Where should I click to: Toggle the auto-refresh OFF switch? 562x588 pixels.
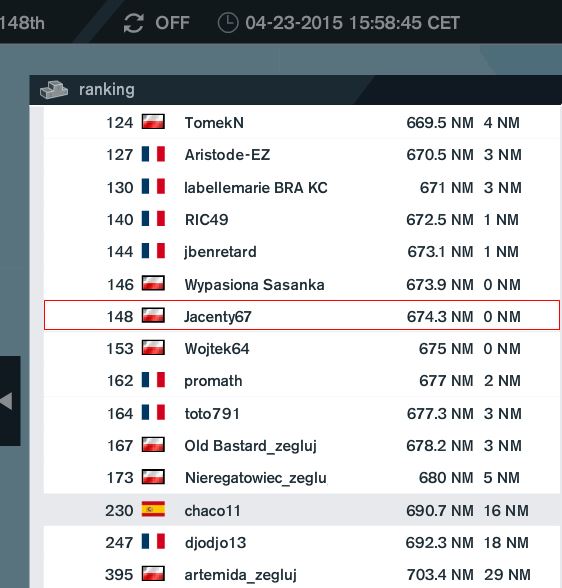coord(172,23)
